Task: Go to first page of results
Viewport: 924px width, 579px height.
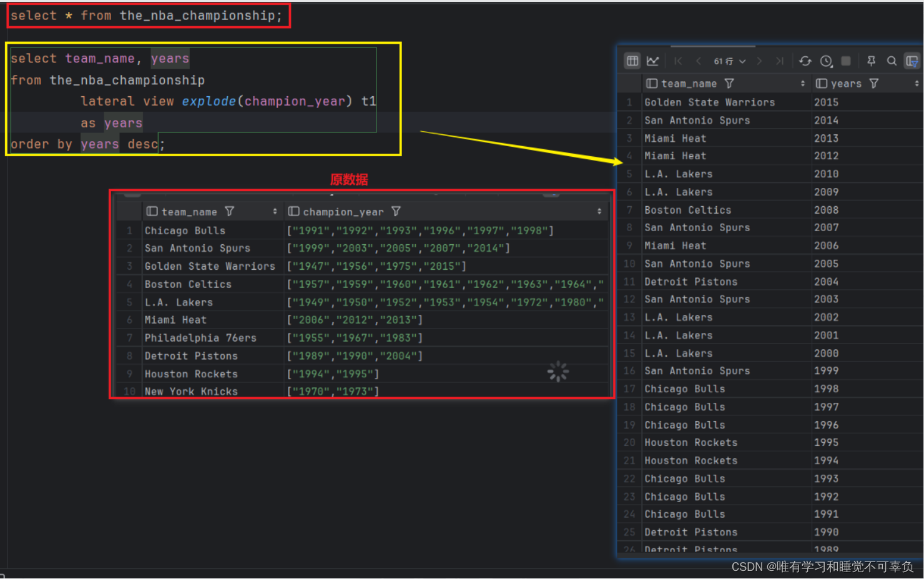Action: click(x=678, y=61)
